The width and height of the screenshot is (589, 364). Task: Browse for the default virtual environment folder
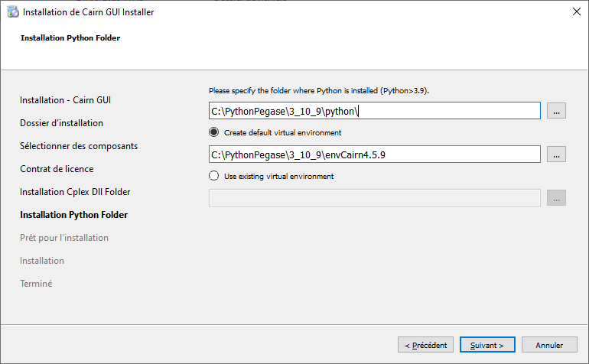[x=556, y=154]
